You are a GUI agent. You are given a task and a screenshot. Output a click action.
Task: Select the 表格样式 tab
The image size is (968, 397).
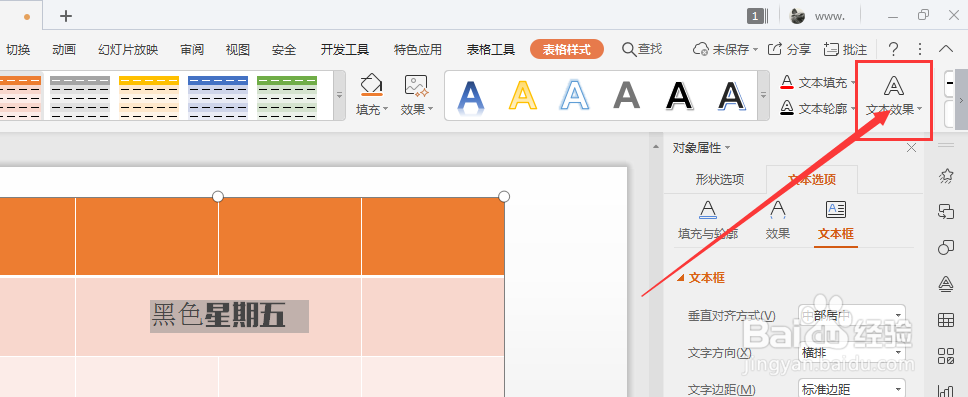[567, 49]
